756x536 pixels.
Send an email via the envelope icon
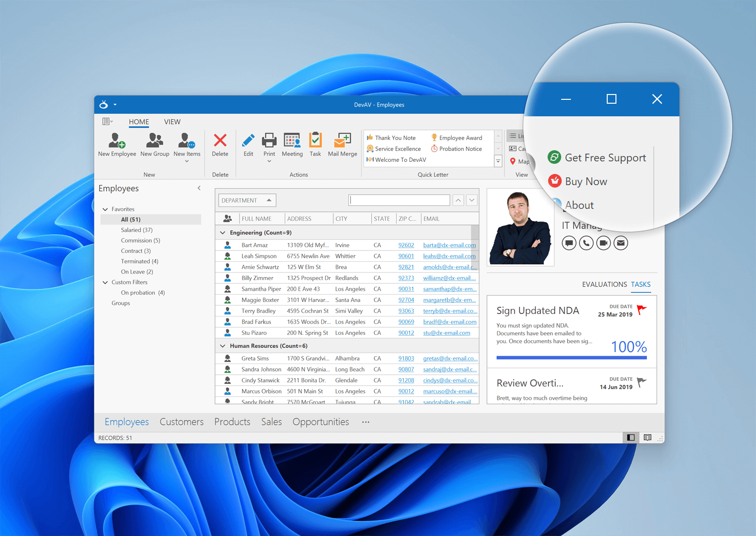tap(621, 243)
